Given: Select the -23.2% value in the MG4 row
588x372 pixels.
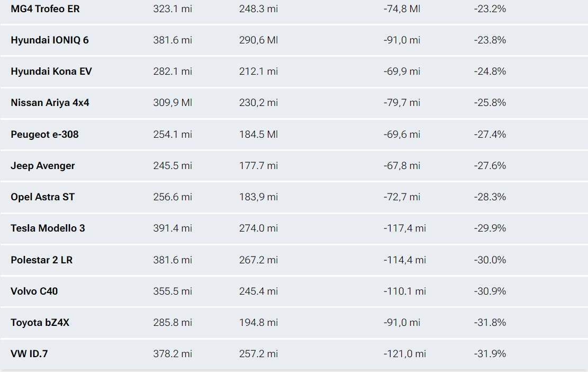Looking at the screenshot, I should (x=490, y=8).
